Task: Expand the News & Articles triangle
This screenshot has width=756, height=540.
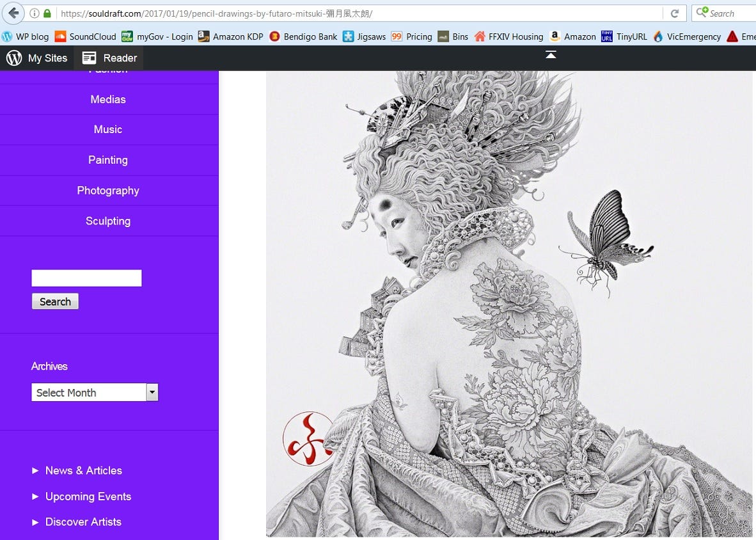Action: point(35,470)
